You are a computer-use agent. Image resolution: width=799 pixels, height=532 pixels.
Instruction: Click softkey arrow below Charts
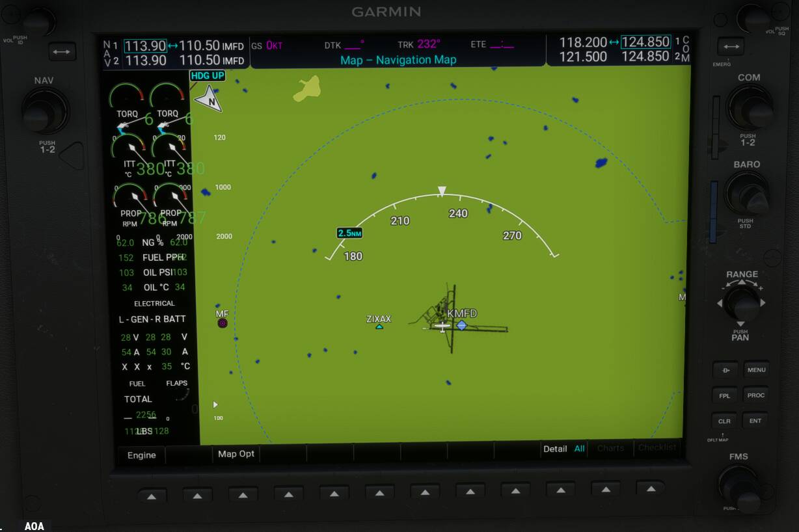(x=606, y=488)
